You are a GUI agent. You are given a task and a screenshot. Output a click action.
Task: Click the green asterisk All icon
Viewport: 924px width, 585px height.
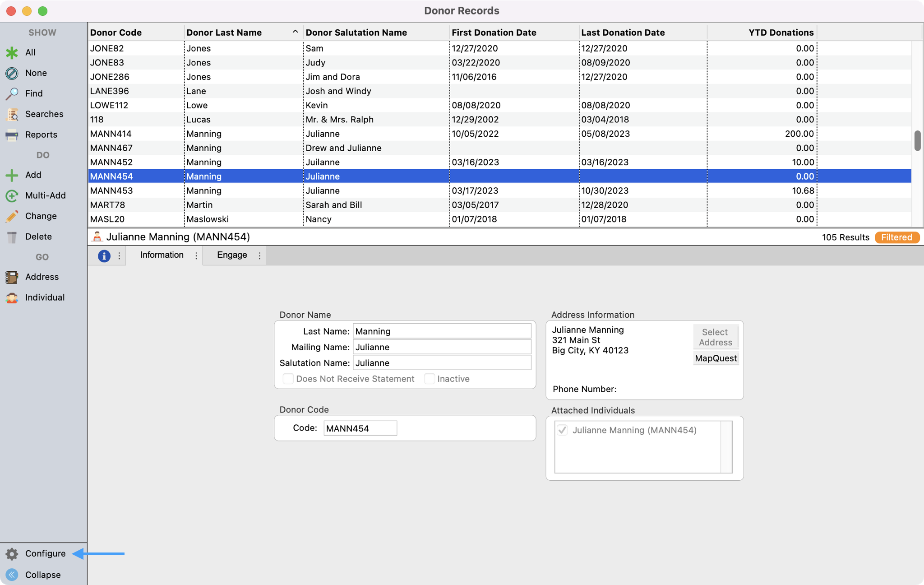(12, 52)
